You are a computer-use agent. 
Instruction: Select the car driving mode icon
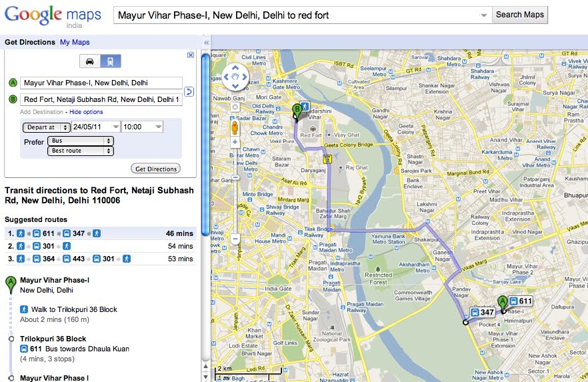click(90, 61)
